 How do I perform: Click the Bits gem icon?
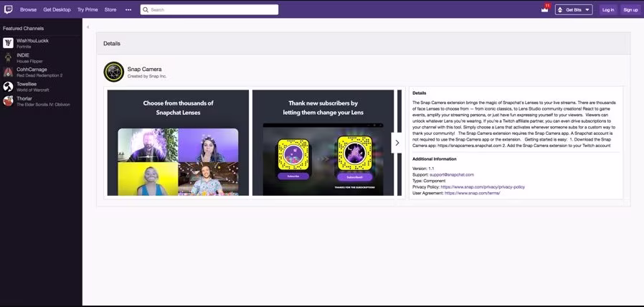click(559, 9)
